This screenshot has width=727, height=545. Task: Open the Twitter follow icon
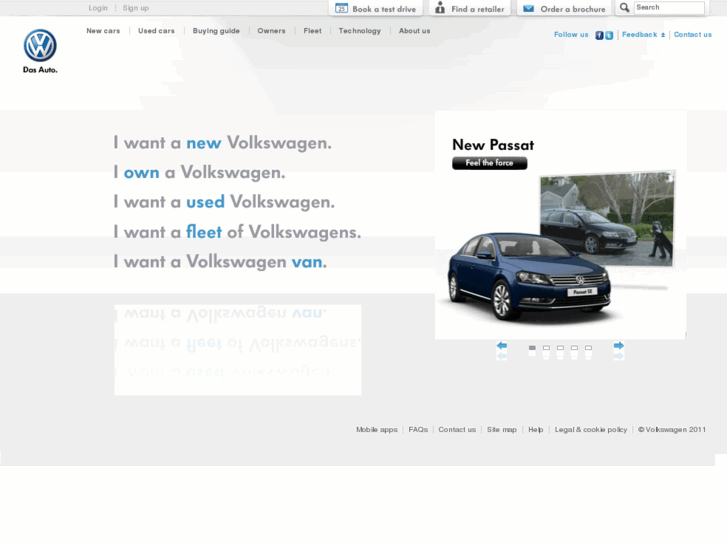608,35
